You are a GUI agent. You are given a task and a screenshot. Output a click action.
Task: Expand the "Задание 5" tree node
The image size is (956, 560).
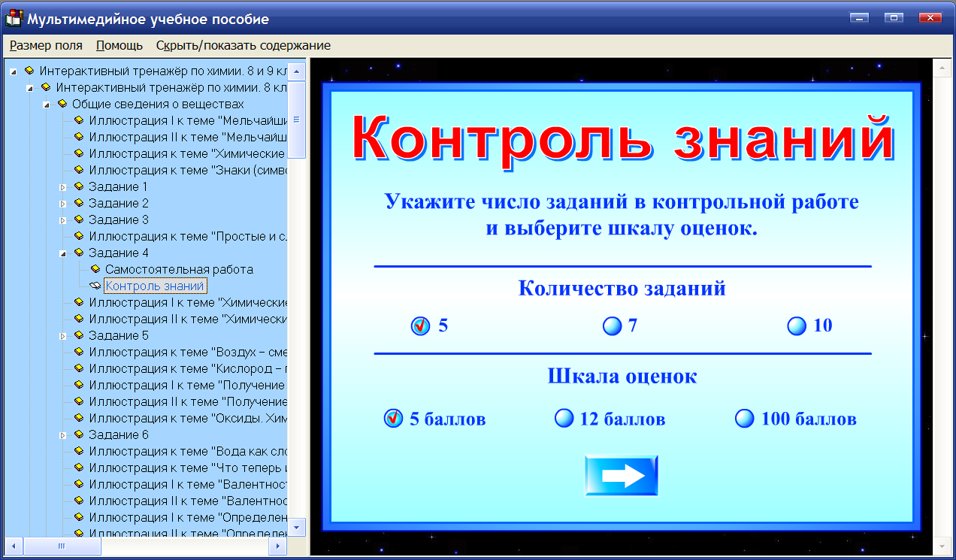[63, 335]
